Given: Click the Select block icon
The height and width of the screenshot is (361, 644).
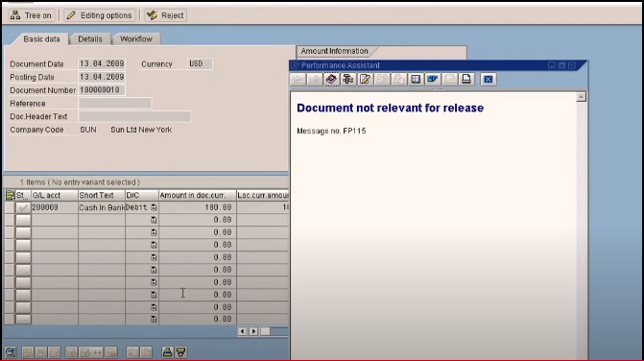Looking at the screenshot, I should coord(41,352).
